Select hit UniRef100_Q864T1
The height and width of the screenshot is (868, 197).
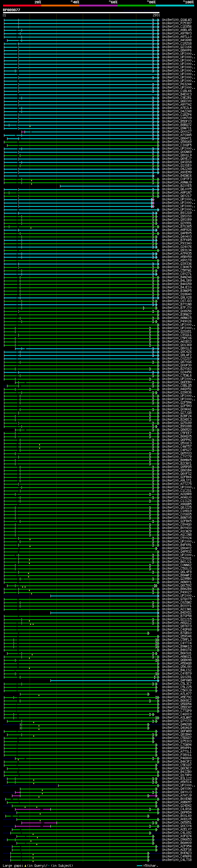click(177, 139)
